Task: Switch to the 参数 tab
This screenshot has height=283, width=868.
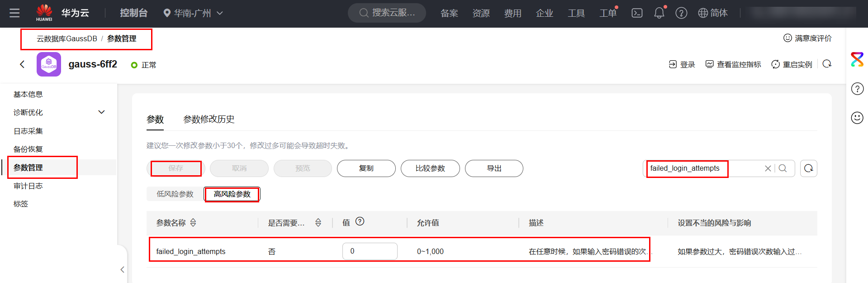Action: pos(155,119)
